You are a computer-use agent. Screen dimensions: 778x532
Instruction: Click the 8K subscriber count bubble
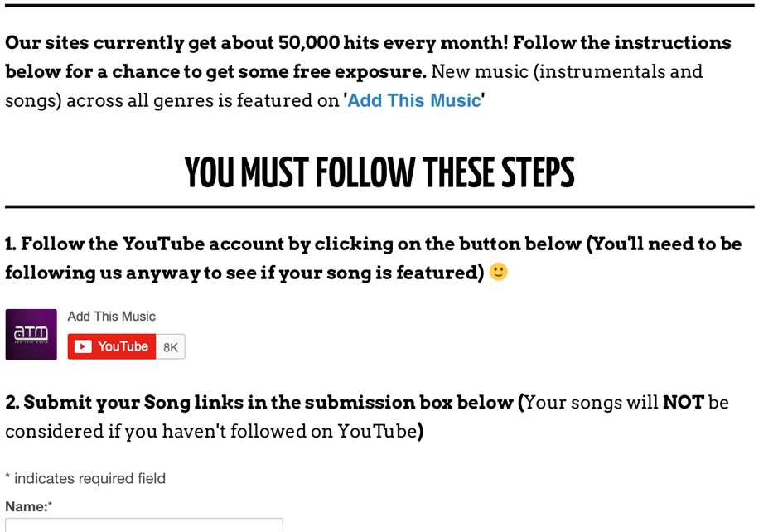pyautogui.click(x=171, y=347)
